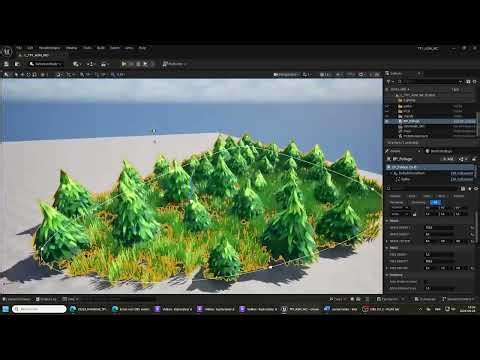Select the last actor row in Outliner
Screen dimensions: 480x360
point(431,136)
